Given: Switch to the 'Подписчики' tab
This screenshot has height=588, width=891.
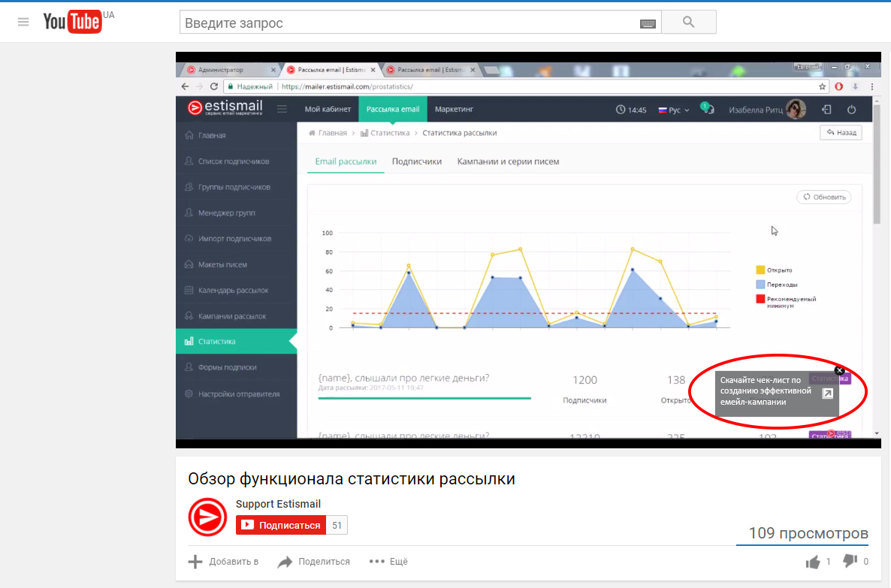Looking at the screenshot, I should click(416, 161).
